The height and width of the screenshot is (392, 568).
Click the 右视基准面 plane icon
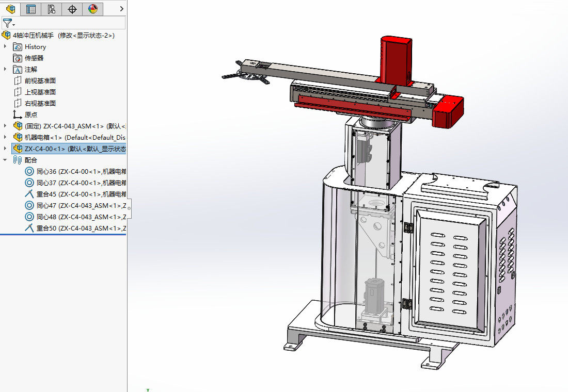pyautogui.click(x=18, y=103)
